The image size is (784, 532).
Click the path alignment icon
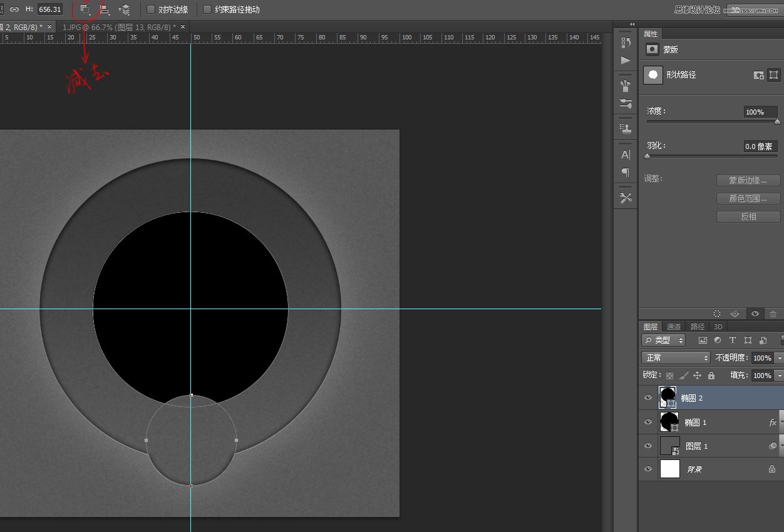(105, 9)
